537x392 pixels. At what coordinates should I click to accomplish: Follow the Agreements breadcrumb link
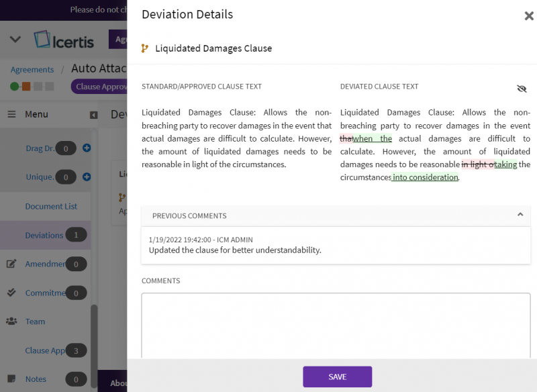pyautogui.click(x=32, y=69)
